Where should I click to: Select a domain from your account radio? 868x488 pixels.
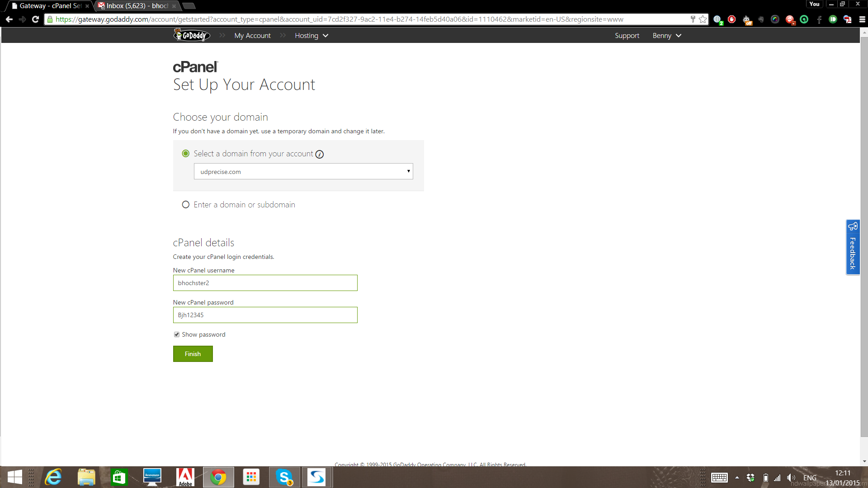coord(185,154)
